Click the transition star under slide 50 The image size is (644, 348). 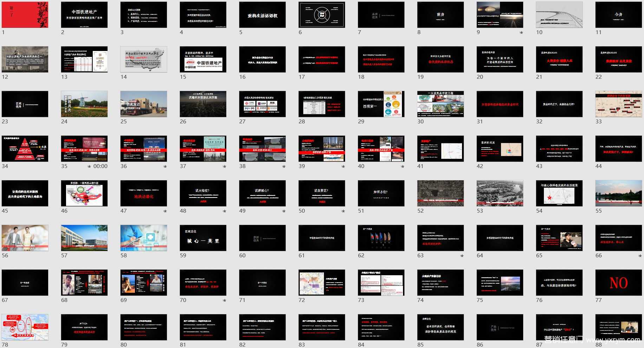tap(343, 211)
